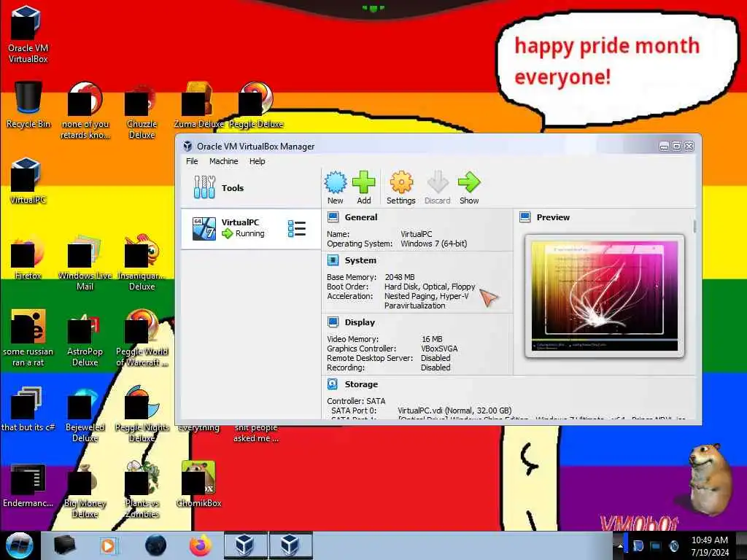Image resolution: width=747 pixels, height=560 pixels.
Task: Open the media player taskbar icon
Action: (109, 545)
